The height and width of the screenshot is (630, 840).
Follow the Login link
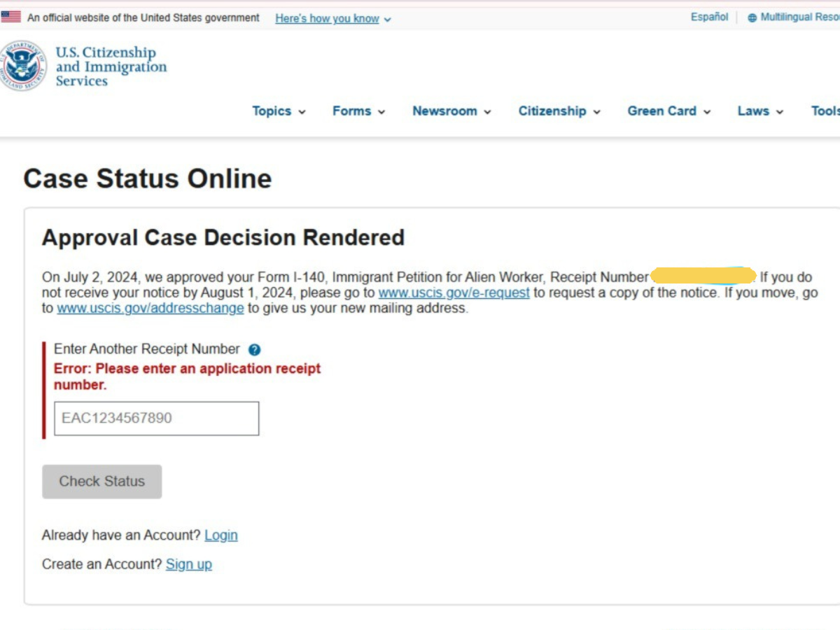(220, 535)
